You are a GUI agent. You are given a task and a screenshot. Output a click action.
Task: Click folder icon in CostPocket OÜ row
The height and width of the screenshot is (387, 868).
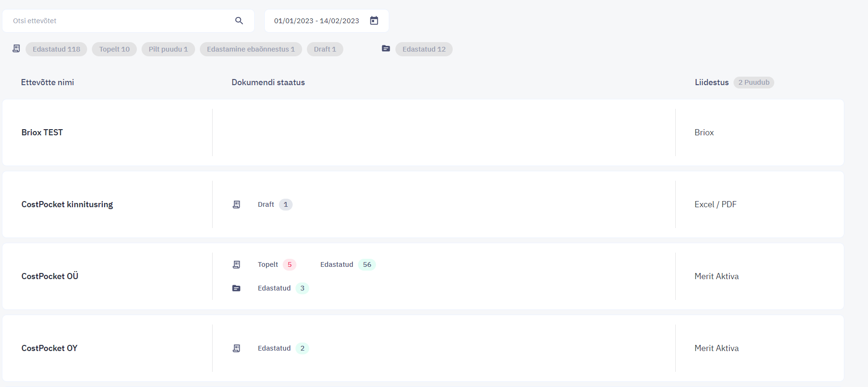(236, 288)
